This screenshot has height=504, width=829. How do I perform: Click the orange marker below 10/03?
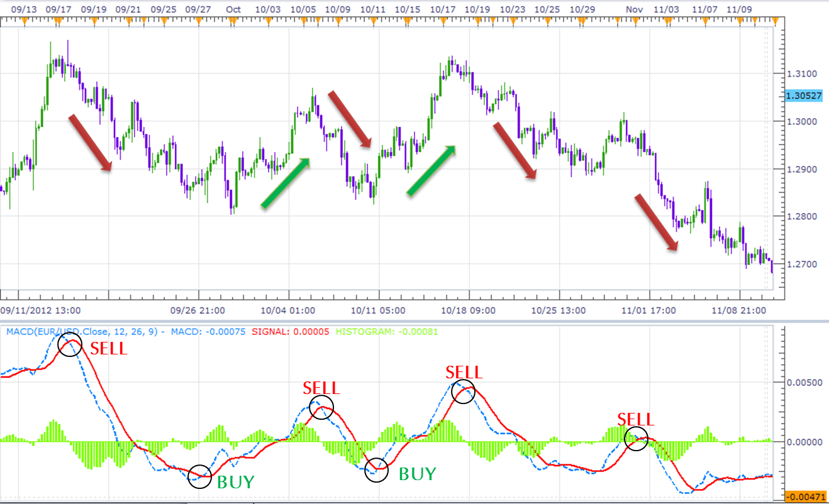[269, 21]
